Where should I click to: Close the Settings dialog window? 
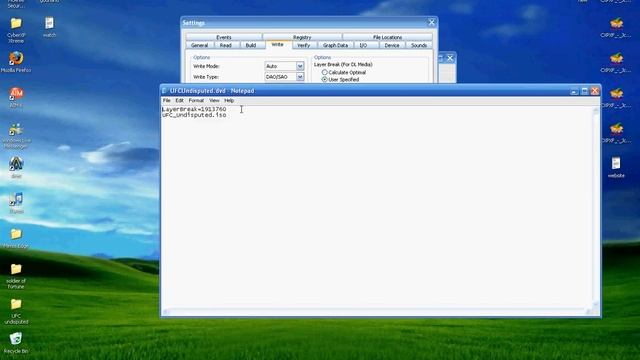[x=431, y=22]
